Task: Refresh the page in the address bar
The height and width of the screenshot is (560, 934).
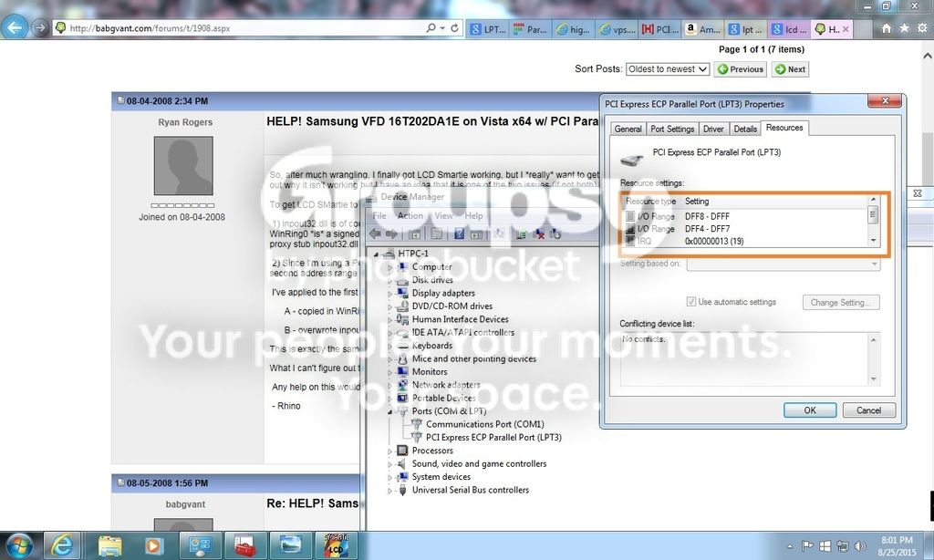Action: point(454,28)
